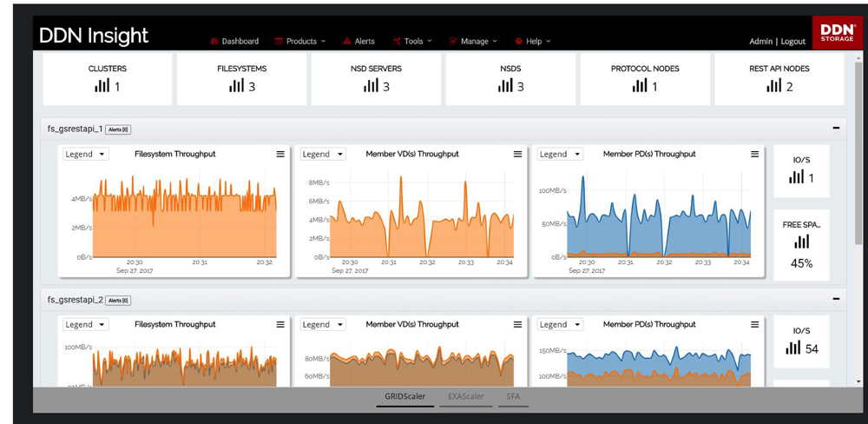Click the Dashboard red icon
This screenshot has width=868, height=424.
[214, 41]
